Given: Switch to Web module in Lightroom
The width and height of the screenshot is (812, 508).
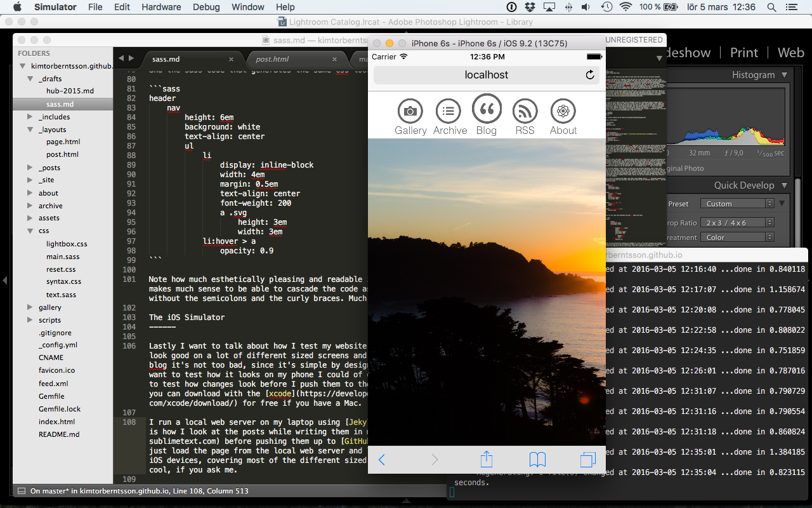Looking at the screenshot, I should tap(791, 53).
